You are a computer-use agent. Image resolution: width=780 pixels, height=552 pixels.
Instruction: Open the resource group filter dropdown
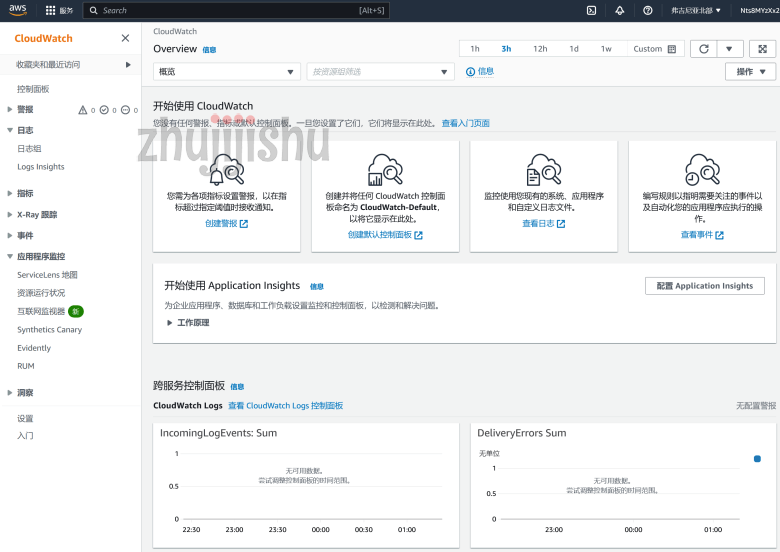click(x=381, y=72)
